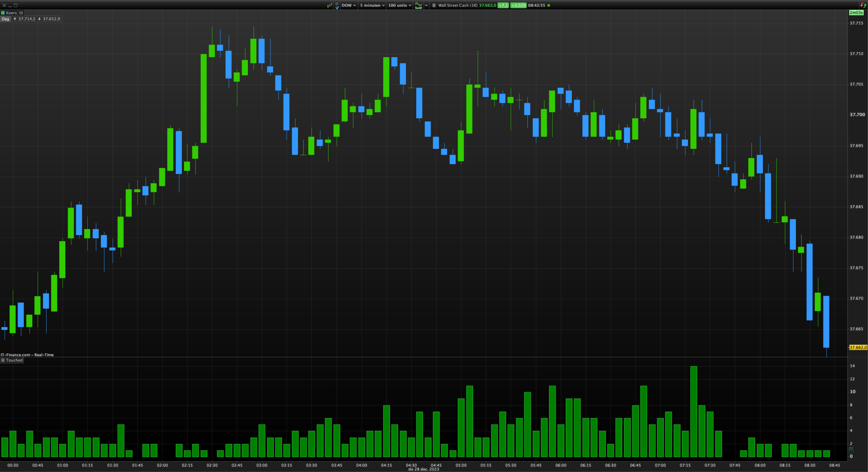Open the Koers price settings label
This screenshot has width=868, height=472.
click(11, 13)
